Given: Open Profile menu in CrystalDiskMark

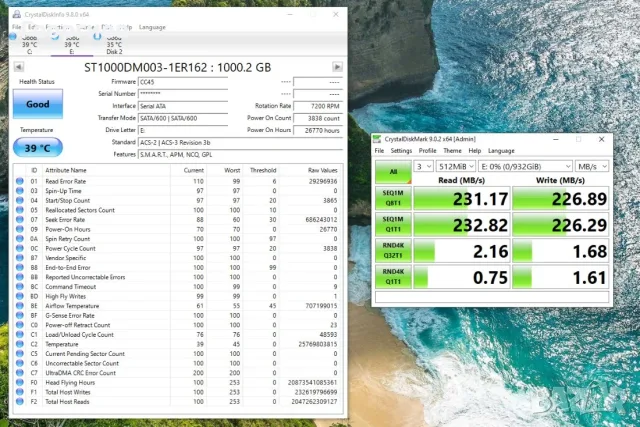Looking at the screenshot, I should click(x=427, y=151).
